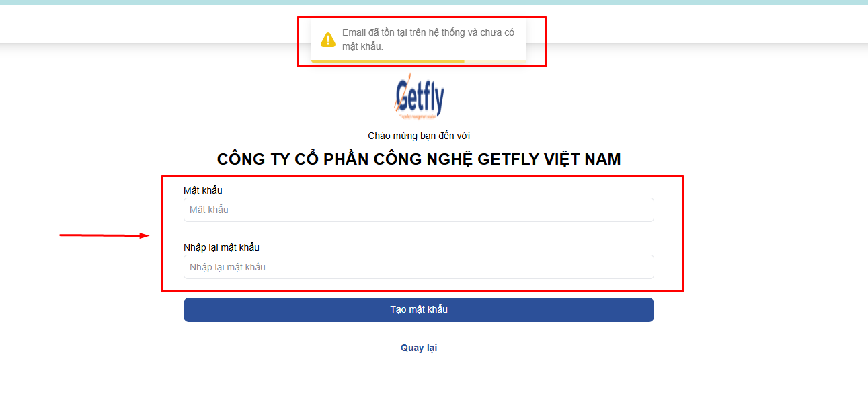
Task: Click the Chào mừng bạn đến với text
Action: click(419, 136)
